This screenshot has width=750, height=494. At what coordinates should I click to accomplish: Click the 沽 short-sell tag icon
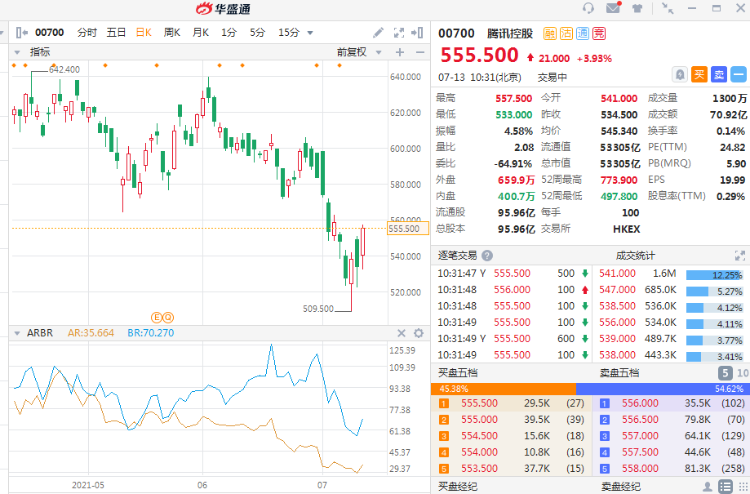(x=566, y=33)
